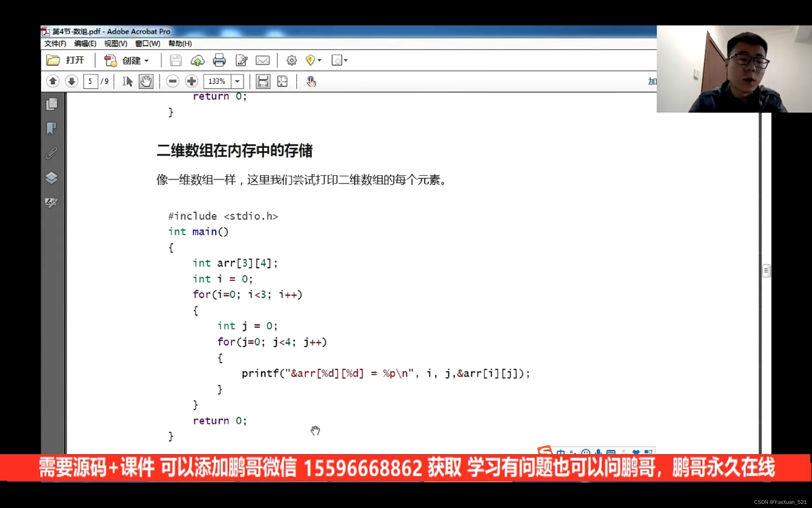The image size is (812, 508).
Task: Click the 'for(i=0; i<3; i++)' line
Action: click(248, 295)
